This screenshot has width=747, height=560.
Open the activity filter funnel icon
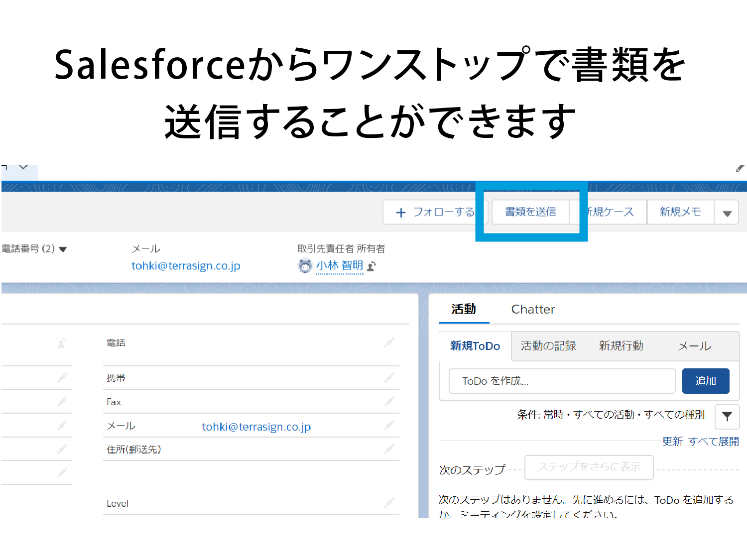727,417
